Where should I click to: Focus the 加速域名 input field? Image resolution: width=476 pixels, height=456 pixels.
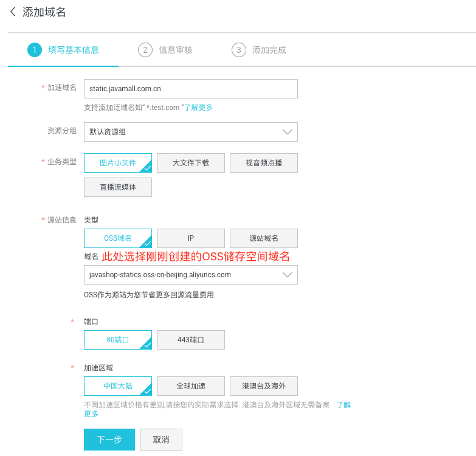[x=191, y=89]
